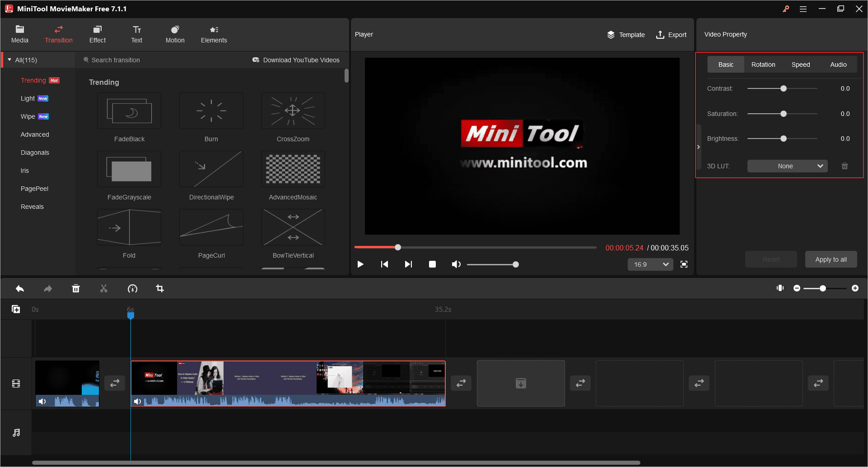The width and height of the screenshot is (868, 467).
Task: Choose the FadeGrayscale transition thumbnail
Action: 129,169
